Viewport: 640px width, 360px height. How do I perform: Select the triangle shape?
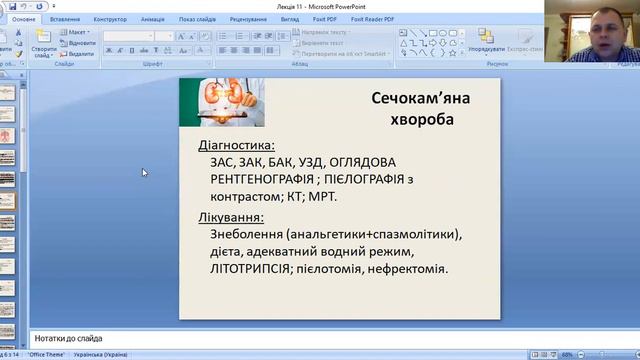point(403,43)
